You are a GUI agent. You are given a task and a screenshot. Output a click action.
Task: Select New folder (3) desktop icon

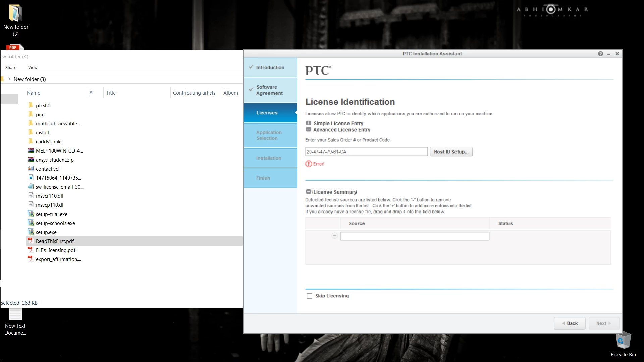coord(15,14)
